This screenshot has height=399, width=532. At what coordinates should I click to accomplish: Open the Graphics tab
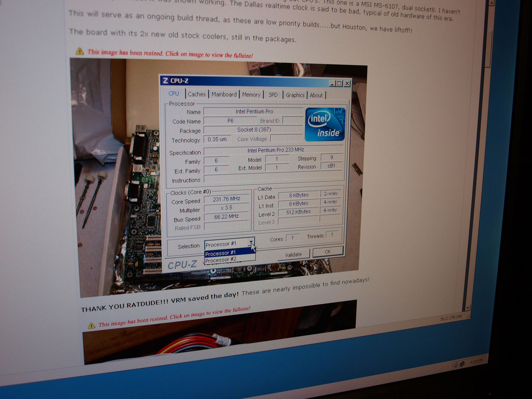(x=295, y=95)
